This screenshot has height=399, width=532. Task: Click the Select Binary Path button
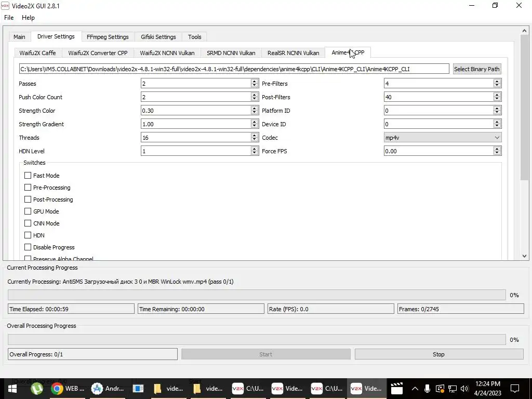[477, 69]
